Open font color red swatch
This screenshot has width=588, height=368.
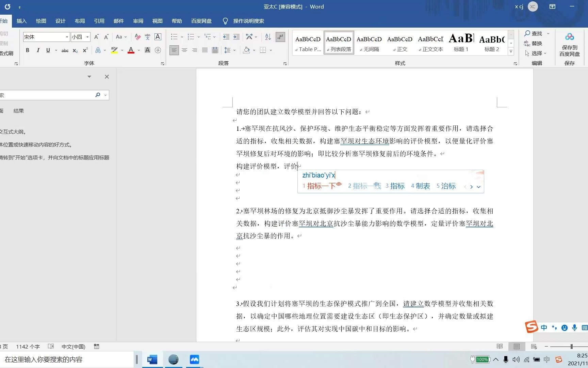tap(131, 50)
